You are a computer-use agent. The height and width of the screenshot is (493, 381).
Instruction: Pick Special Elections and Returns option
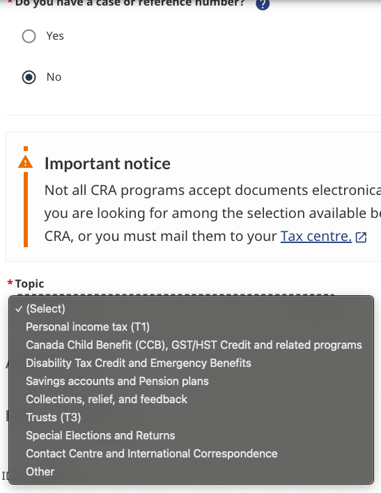pos(191,435)
